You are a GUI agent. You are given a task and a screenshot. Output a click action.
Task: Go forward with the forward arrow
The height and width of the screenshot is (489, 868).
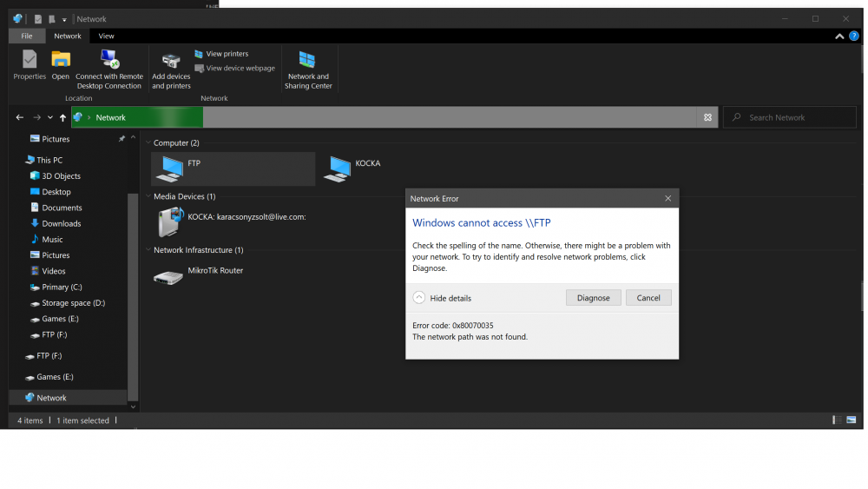click(36, 117)
